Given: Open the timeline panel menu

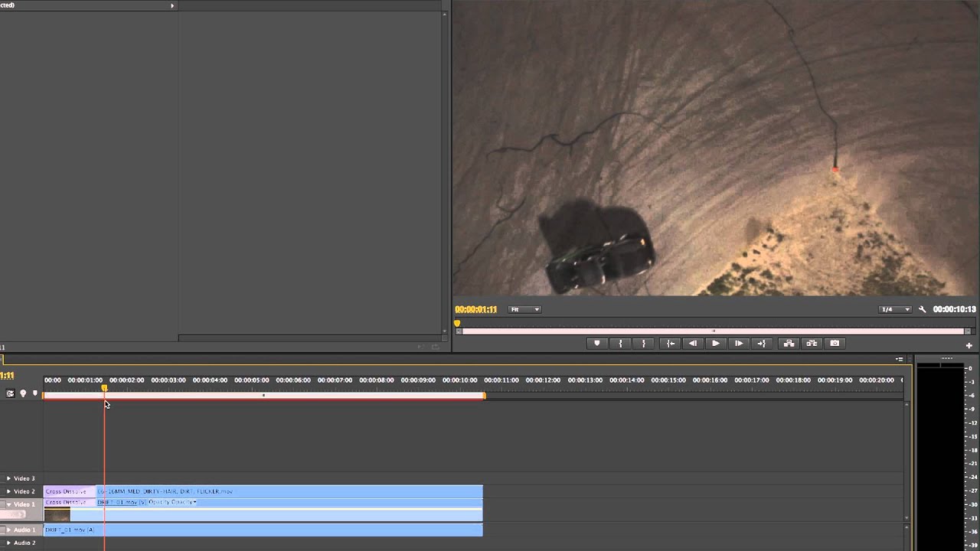Looking at the screenshot, I should click(900, 358).
